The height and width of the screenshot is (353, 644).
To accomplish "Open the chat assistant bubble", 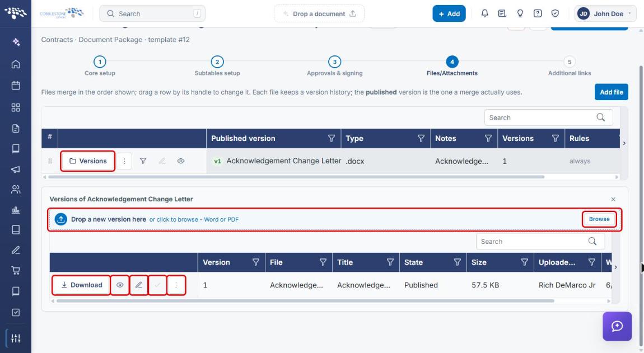I will pyautogui.click(x=617, y=326).
